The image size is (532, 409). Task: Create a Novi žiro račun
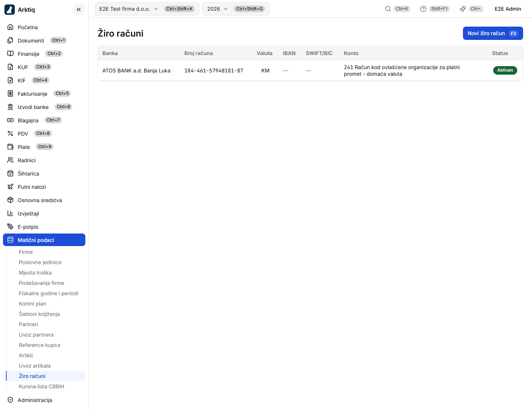493,33
